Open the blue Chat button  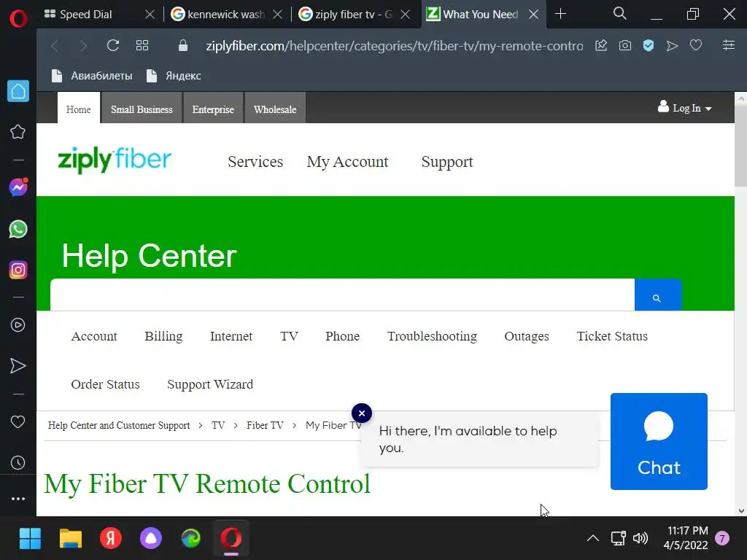pos(659,441)
